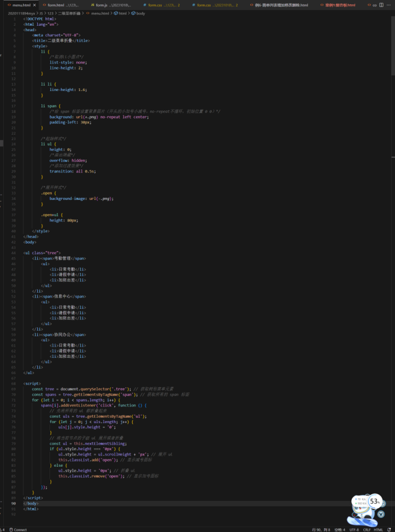The height and width of the screenshot is (532, 395).
Task: Click the transition: all 0.5s; declaration
Action: [x=73, y=172]
